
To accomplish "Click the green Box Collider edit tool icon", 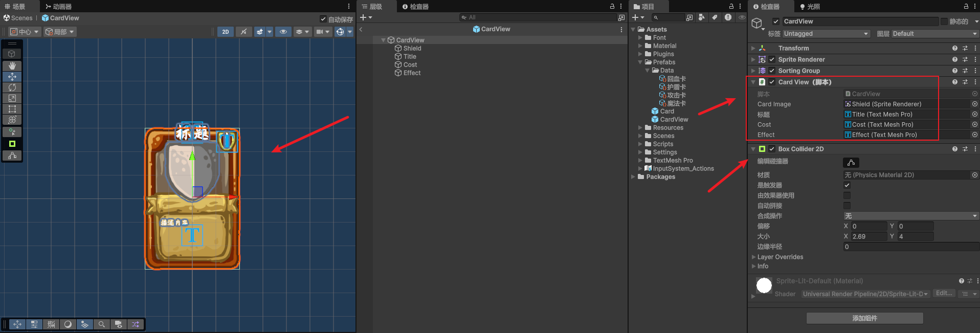I will [12, 144].
